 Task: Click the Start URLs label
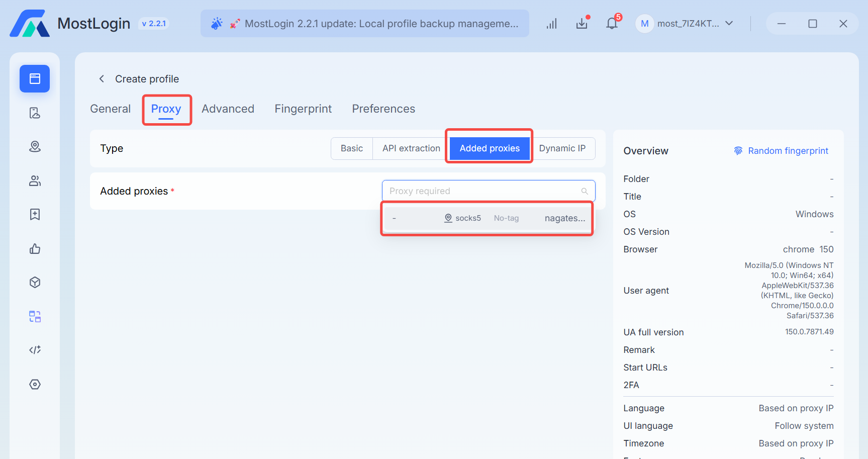pyautogui.click(x=645, y=368)
